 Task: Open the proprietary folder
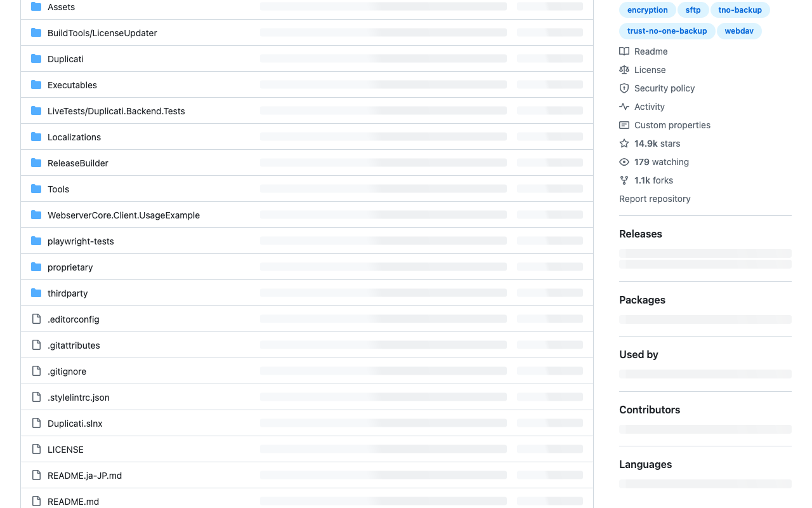(70, 267)
